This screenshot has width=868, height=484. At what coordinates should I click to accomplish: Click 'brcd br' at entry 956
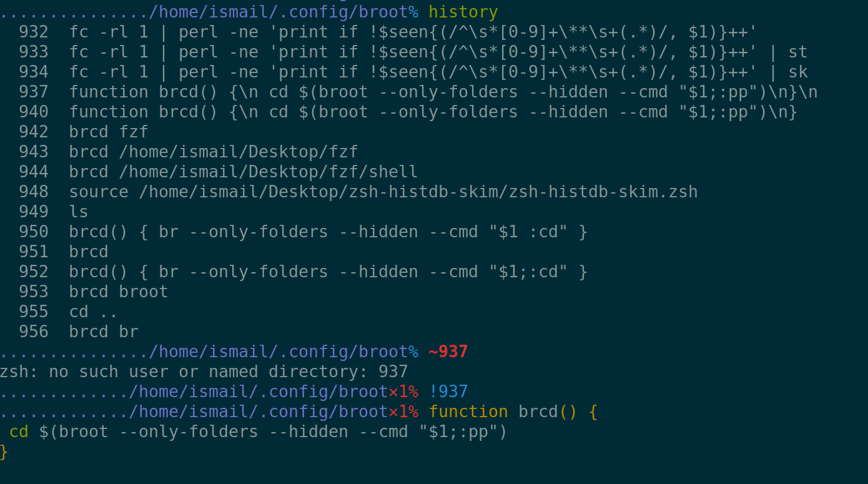pos(104,332)
